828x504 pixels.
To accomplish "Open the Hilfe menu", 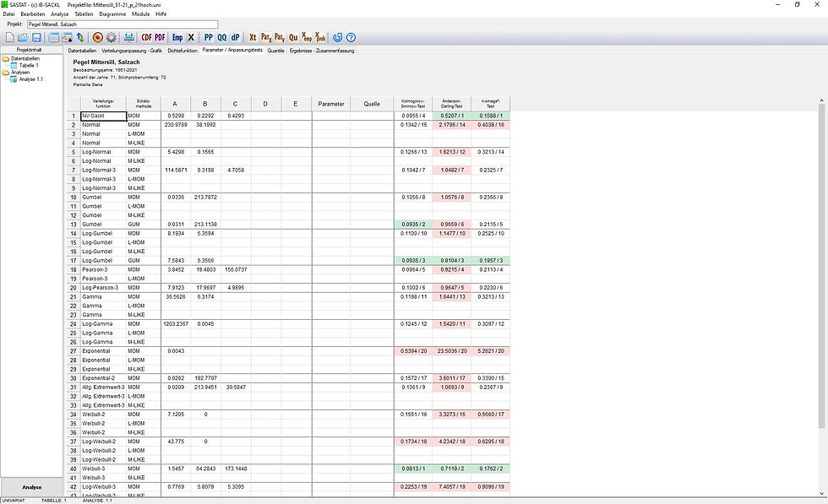I will [x=161, y=14].
